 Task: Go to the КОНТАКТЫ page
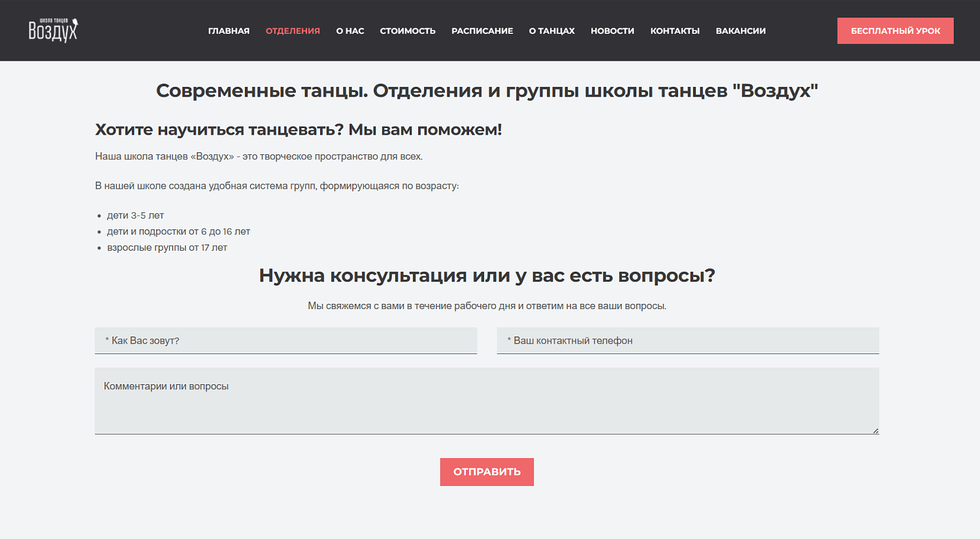point(675,31)
